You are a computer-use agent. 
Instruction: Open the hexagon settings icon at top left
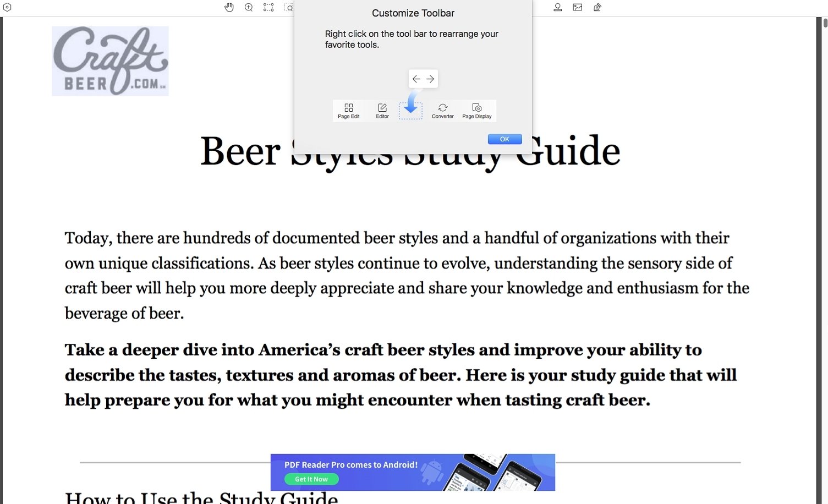pyautogui.click(x=7, y=7)
